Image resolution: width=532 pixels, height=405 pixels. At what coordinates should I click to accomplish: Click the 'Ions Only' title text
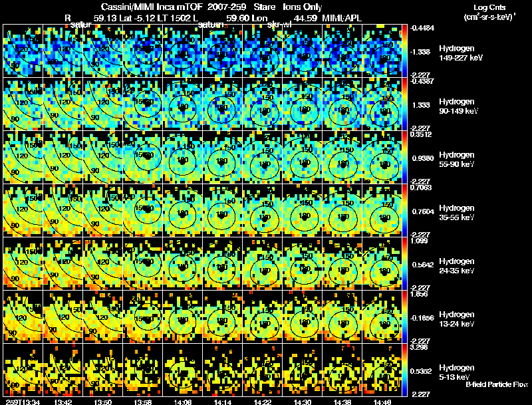[x=303, y=7]
